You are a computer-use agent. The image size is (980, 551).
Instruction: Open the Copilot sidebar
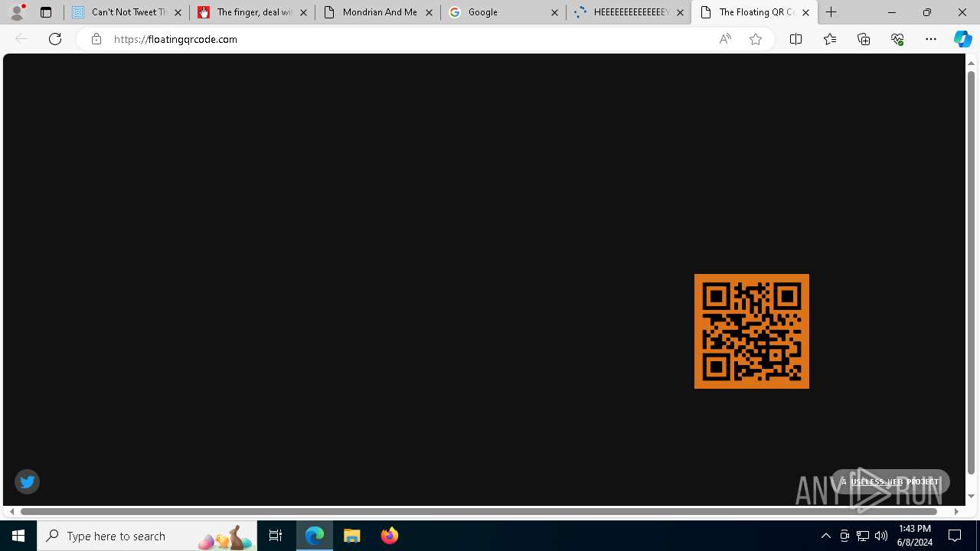[962, 39]
